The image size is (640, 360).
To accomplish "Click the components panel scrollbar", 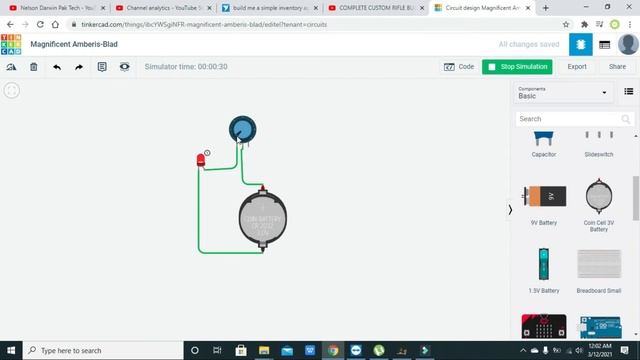I will coord(636,198).
